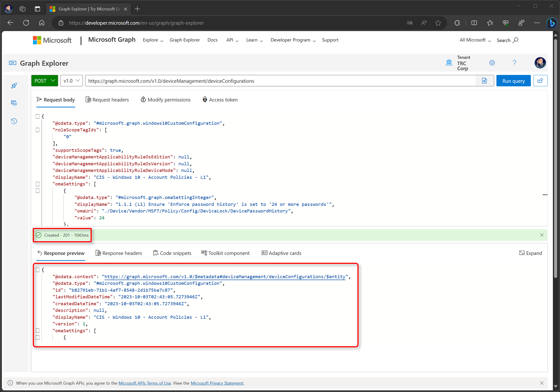
Task: Open the Support navigation link
Action: point(330,40)
